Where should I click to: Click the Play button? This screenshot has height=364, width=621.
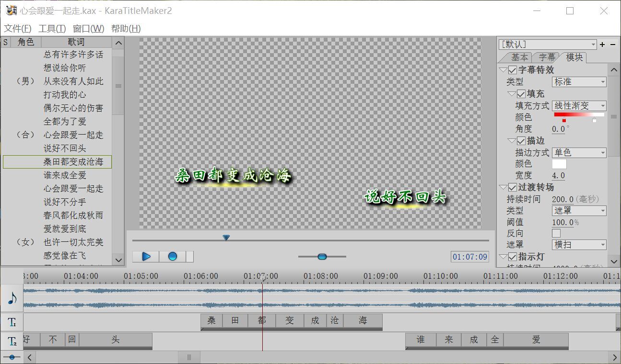pyautogui.click(x=146, y=256)
